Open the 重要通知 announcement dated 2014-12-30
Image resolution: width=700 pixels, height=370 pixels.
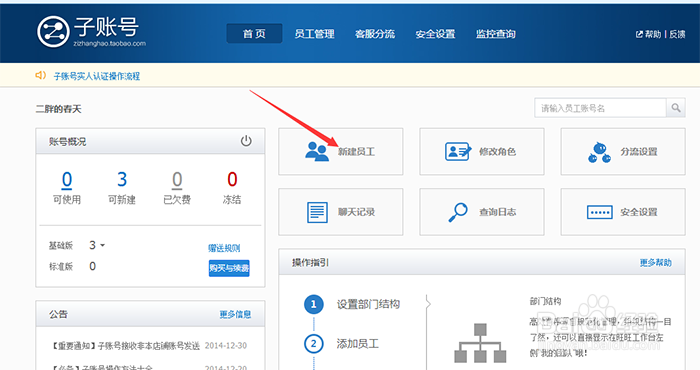pyautogui.click(x=125, y=346)
